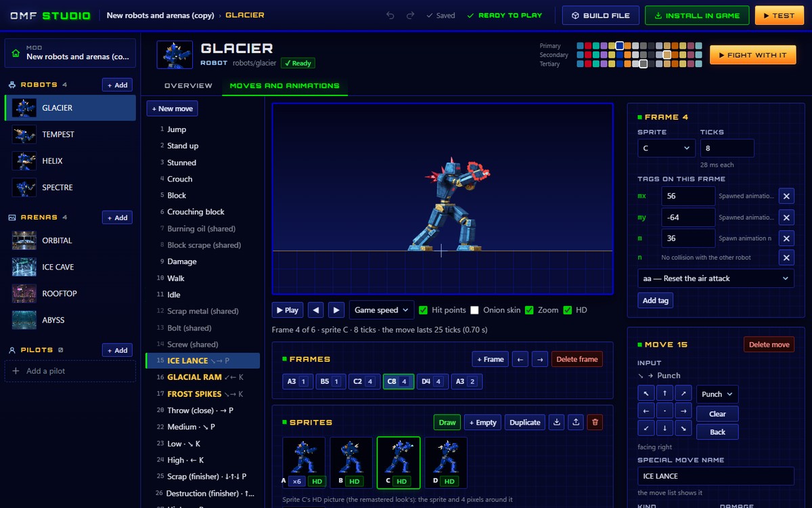Add the left direction to the input
The width and height of the screenshot is (812, 508).
click(646, 410)
